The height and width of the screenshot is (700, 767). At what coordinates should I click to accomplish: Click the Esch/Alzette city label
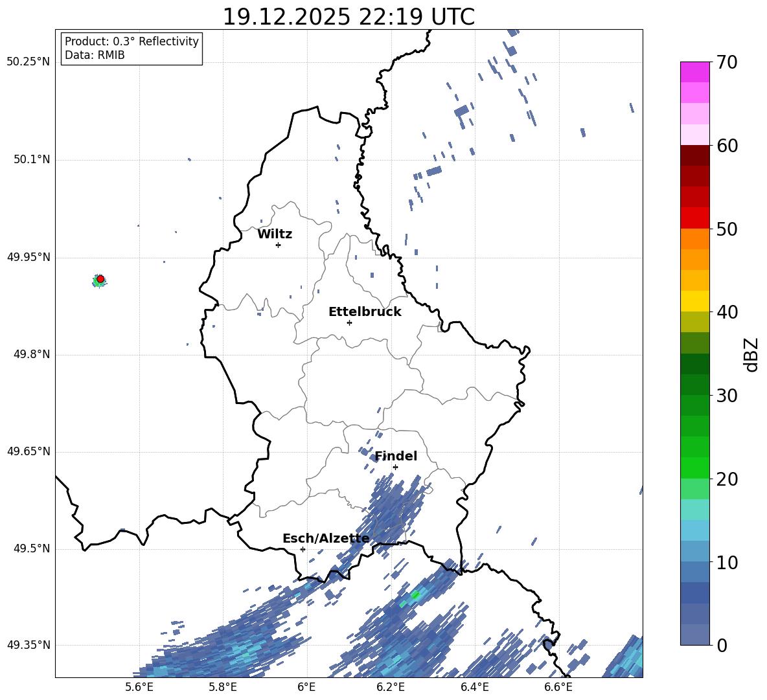pyautogui.click(x=326, y=539)
